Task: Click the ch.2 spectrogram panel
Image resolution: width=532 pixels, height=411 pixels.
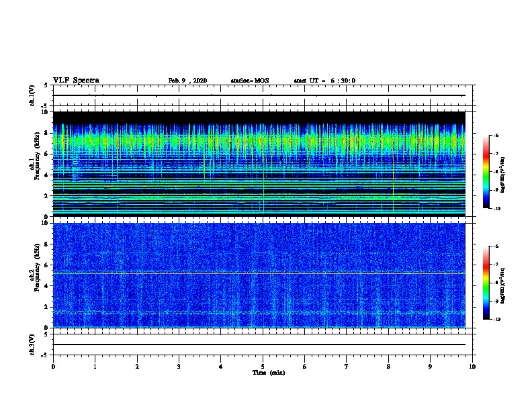Action: [259, 275]
